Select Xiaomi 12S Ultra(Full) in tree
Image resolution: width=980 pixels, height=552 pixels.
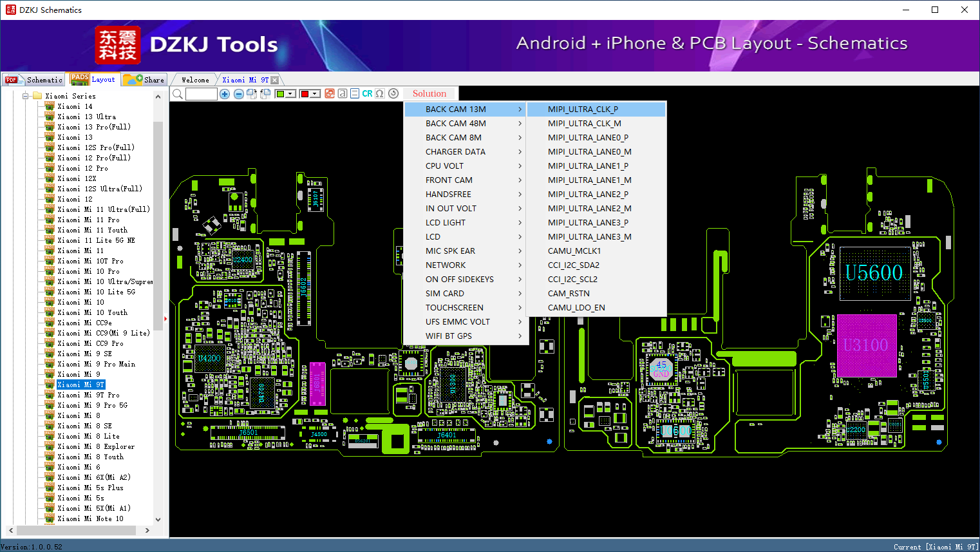[x=100, y=189]
